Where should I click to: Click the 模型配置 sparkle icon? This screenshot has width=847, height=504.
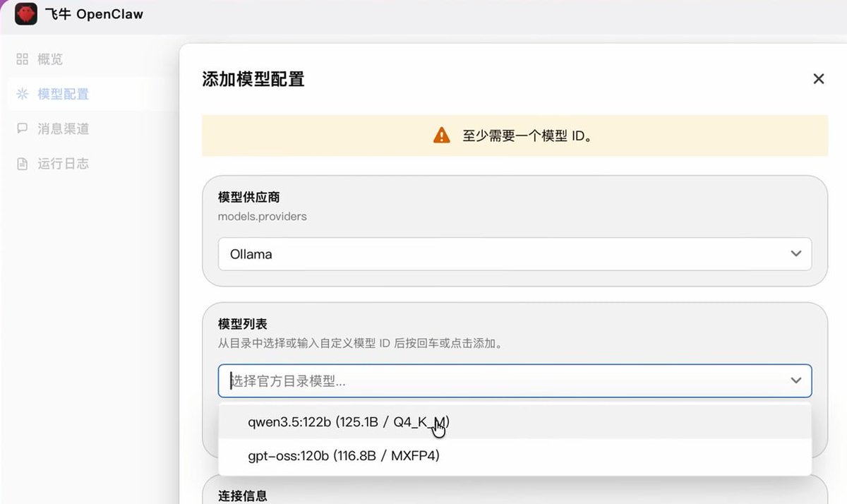click(23, 94)
